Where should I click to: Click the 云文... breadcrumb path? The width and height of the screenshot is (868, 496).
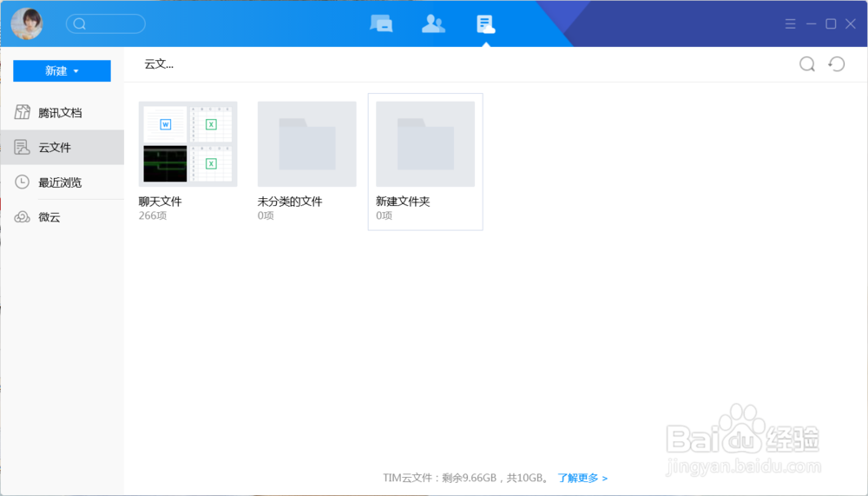coord(159,64)
